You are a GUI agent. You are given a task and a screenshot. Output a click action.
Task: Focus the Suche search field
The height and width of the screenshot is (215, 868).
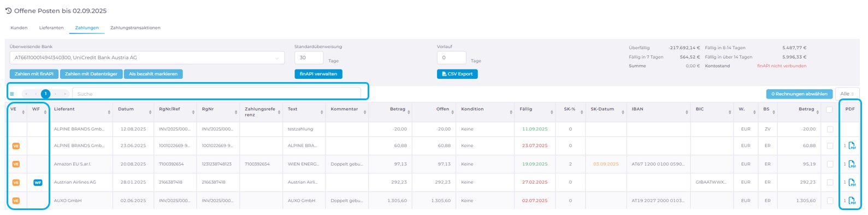pyautogui.click(x=216, y=94)
